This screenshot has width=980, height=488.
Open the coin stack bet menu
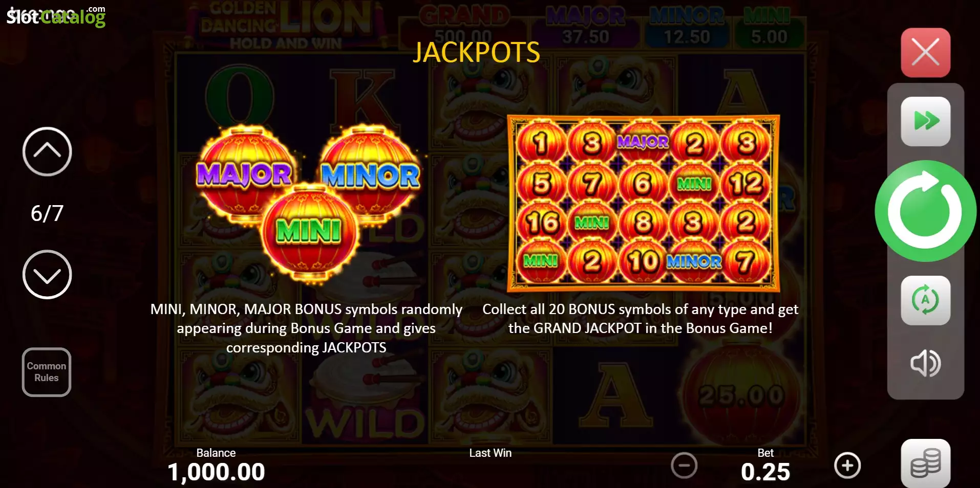[925, 464]
